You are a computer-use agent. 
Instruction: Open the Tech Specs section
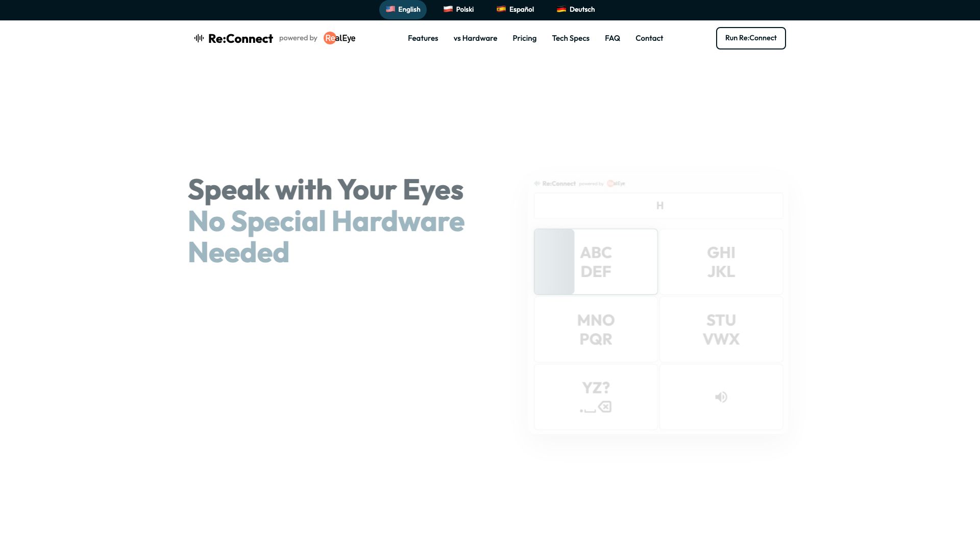coord(571,38)
